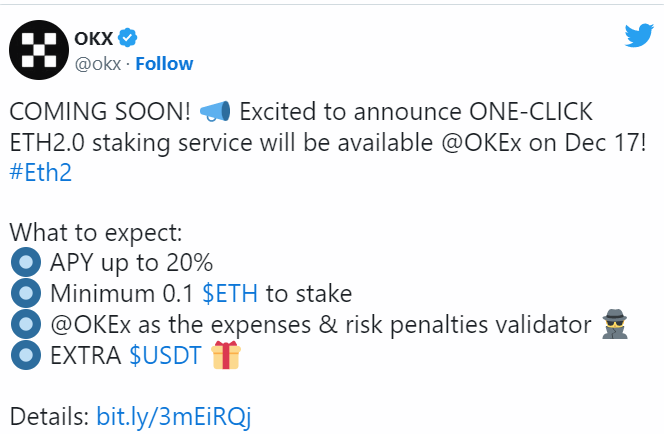664x434 pixels.
Task: Click the bullet icon beside APY up to 20%
Action: 23,264
